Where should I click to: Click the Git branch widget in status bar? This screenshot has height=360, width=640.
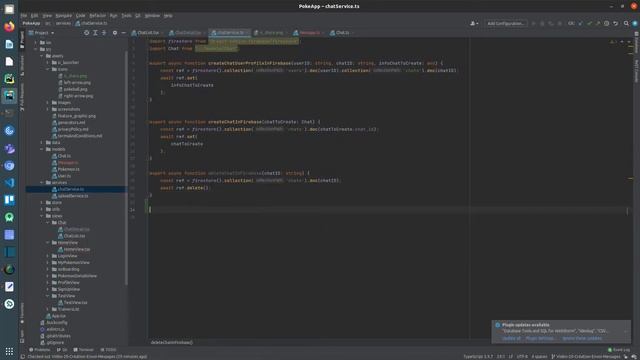click(586, 357)
